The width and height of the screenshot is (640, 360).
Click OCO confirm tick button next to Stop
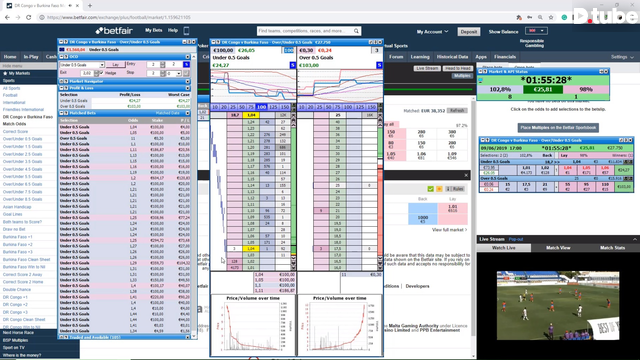(x=186, y=73)
